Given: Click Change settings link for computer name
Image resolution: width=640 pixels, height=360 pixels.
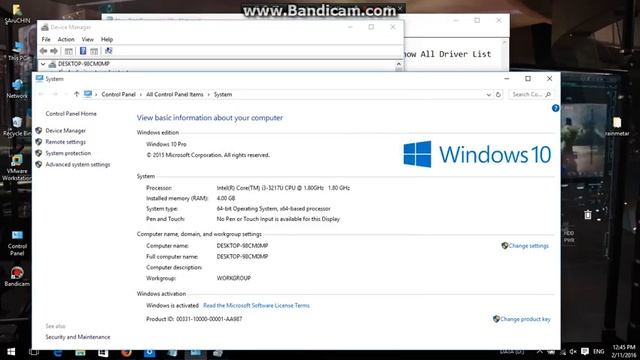Looking at the screenshot, I should 529,246.
